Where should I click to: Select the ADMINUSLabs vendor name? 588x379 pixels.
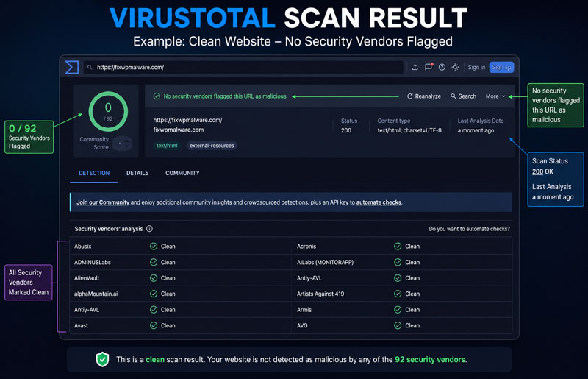(93, 262)
